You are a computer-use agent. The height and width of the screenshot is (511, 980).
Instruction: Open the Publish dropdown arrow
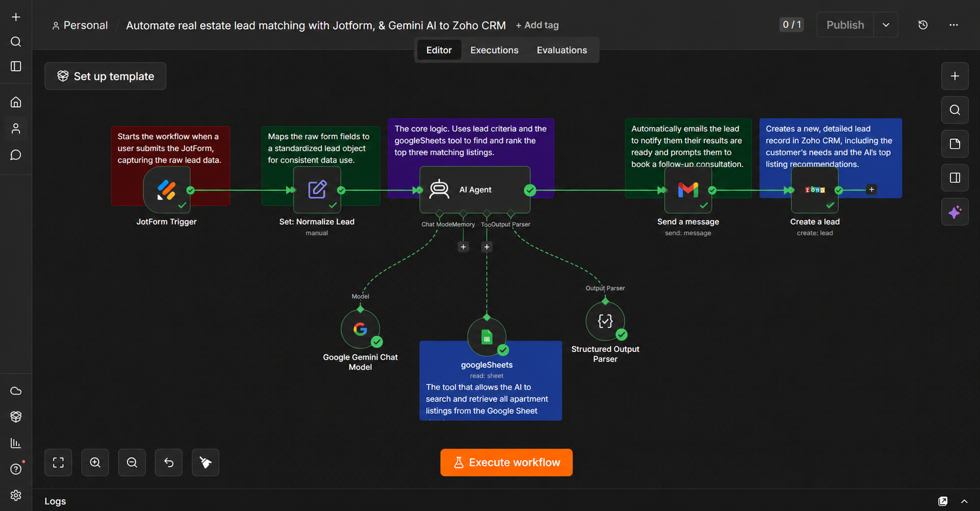pyautogui.click(x=886, y=25)
